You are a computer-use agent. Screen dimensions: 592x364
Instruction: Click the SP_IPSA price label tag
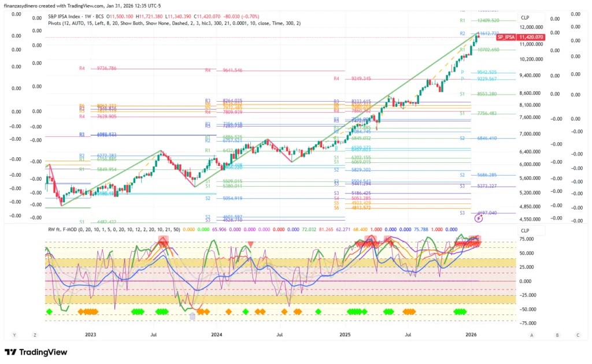point(506,37)
